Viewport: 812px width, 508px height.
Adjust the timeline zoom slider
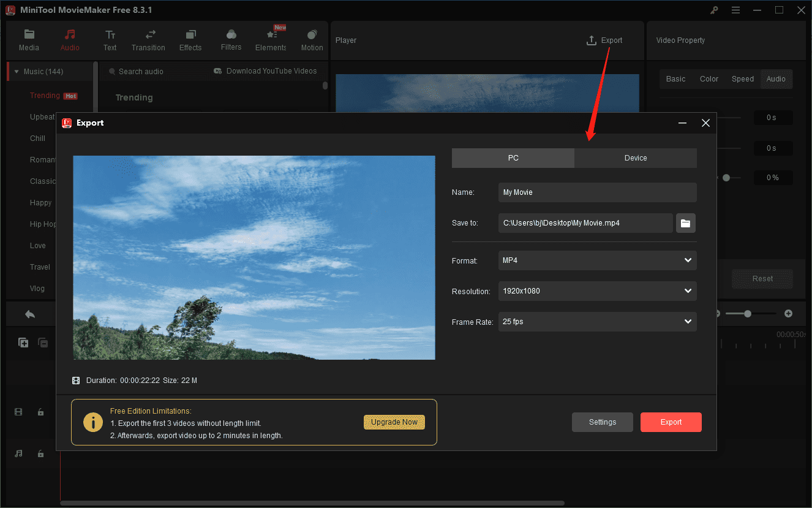pyautogui.click(x=748, y=313)
